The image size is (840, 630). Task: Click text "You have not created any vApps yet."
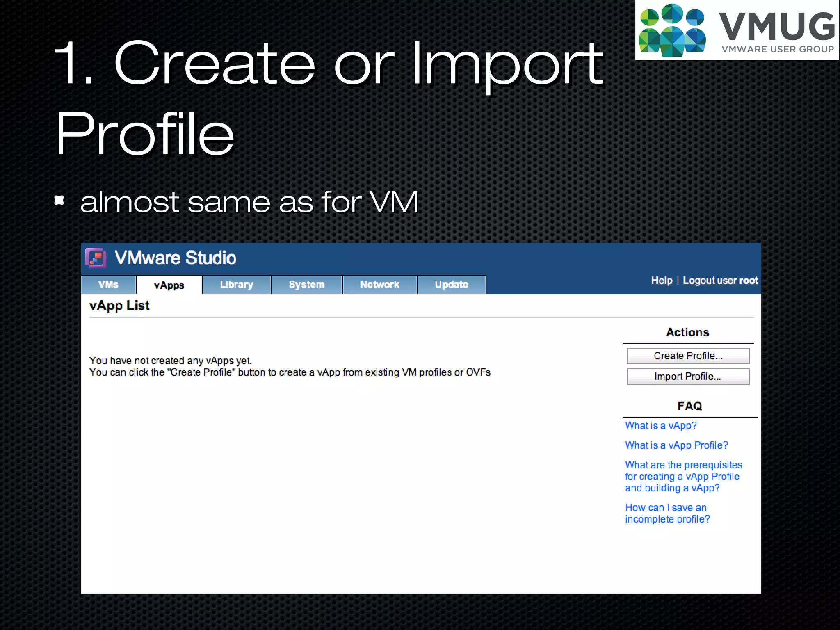click(170, 361)
